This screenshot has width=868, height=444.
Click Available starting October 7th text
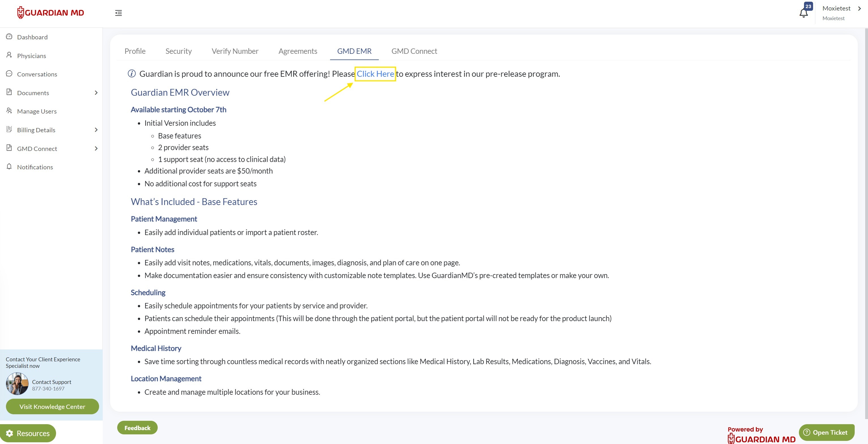point(178,110)
